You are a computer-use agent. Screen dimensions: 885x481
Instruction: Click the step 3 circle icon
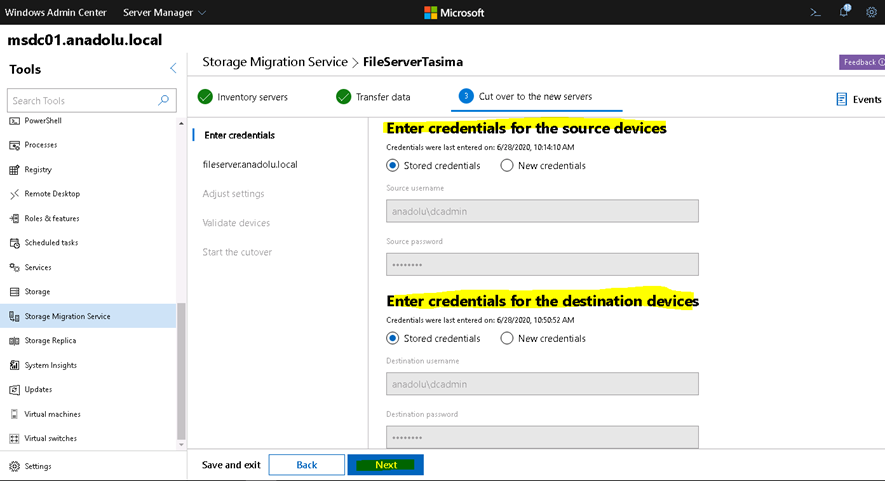point(466,96)
